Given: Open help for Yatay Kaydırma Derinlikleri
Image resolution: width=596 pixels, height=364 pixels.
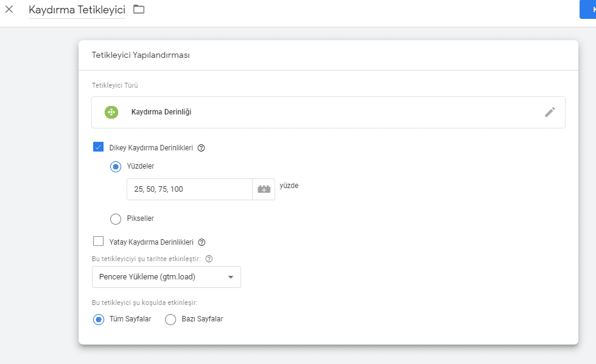Looking at the screenshot, I should coord(202,242).
